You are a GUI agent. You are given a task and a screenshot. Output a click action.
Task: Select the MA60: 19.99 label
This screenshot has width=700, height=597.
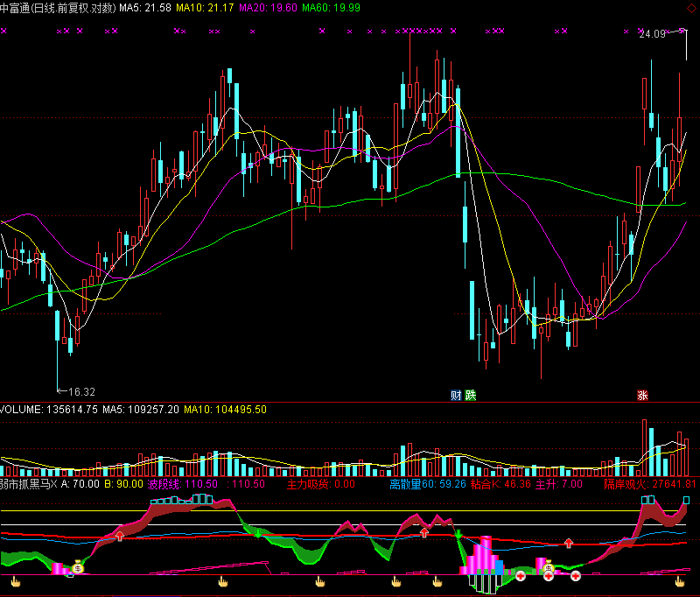point(332,8)
